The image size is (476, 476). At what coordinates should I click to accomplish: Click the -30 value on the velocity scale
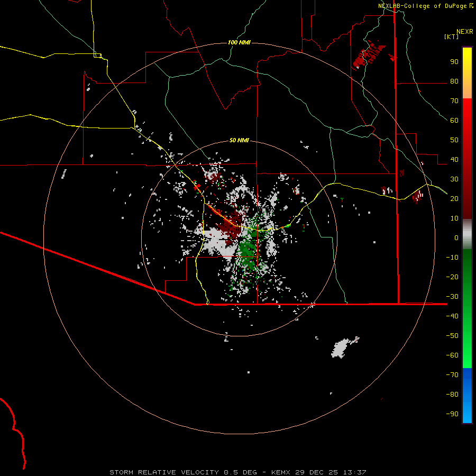pos(452,297)
